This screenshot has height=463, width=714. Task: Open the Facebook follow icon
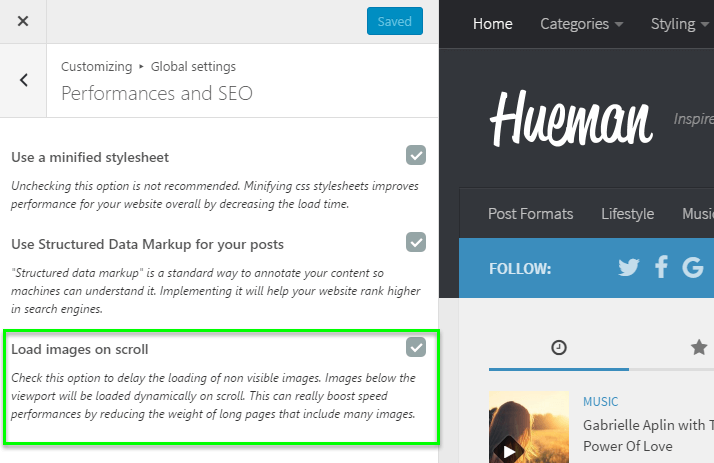pos(661,267)
